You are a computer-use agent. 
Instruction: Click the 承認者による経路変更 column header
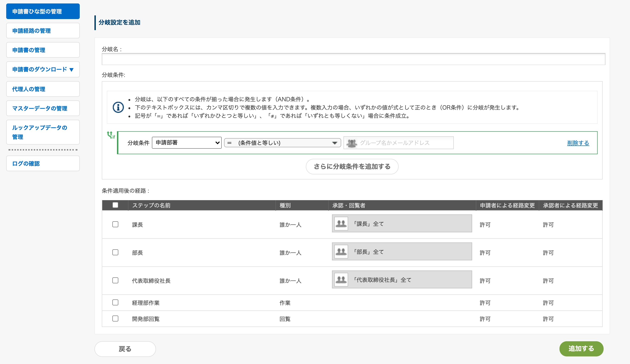[x=570, y=205]
